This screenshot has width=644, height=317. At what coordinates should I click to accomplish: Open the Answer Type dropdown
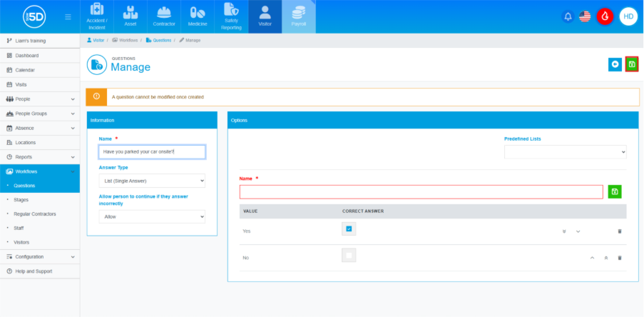click(152, 181)
